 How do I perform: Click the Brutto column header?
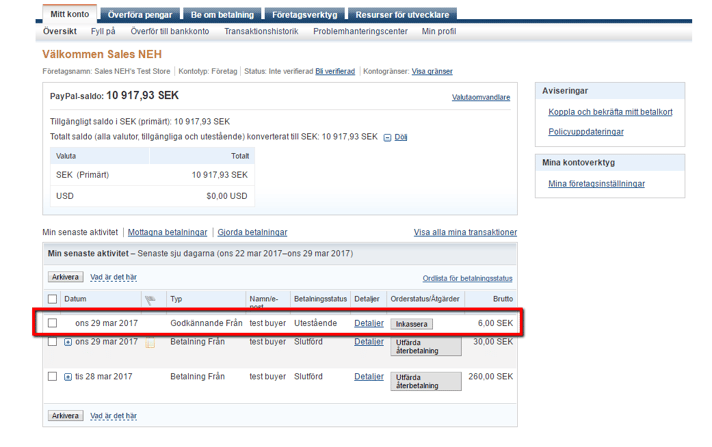coord(503,299)
